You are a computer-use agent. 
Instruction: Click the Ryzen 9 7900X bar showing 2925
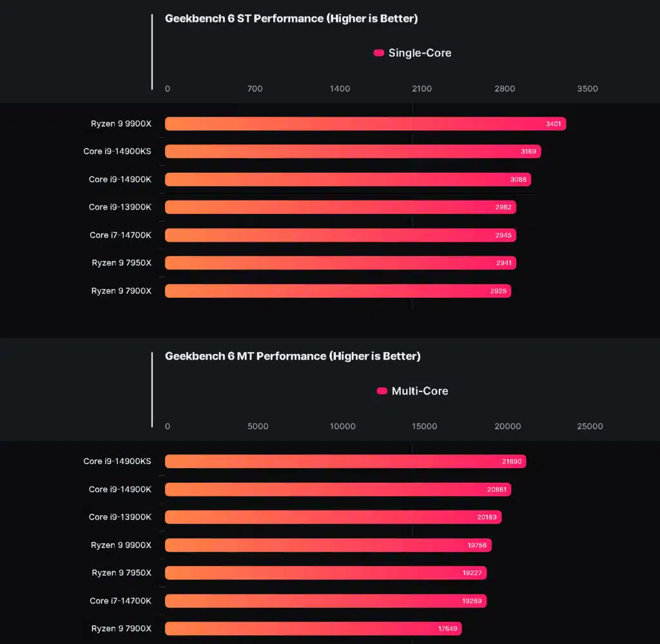(338, 291)
